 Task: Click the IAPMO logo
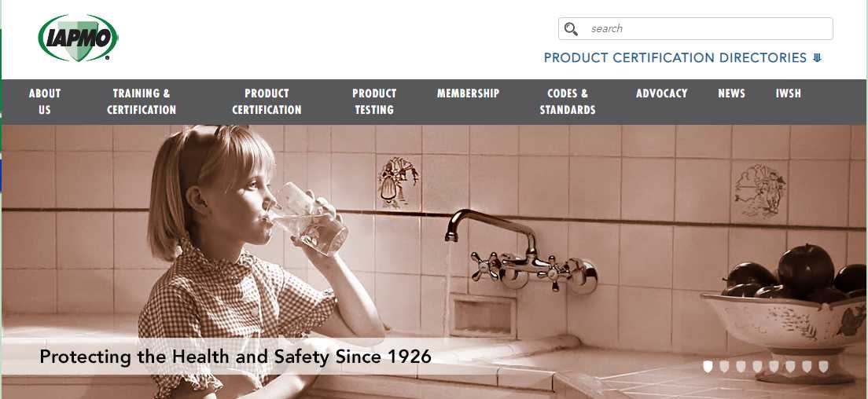78,38
